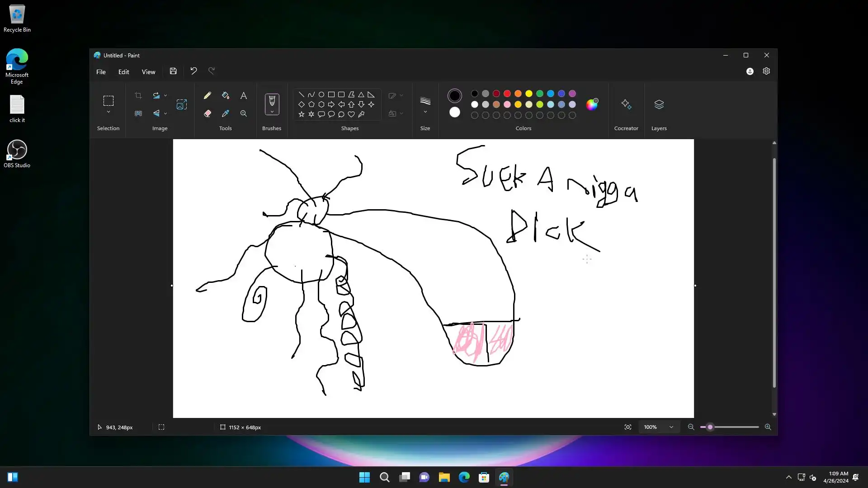Choose the Text tool
Image resolution: width=868 pixels, height=488 pixels.
click(x=244, y=95)
